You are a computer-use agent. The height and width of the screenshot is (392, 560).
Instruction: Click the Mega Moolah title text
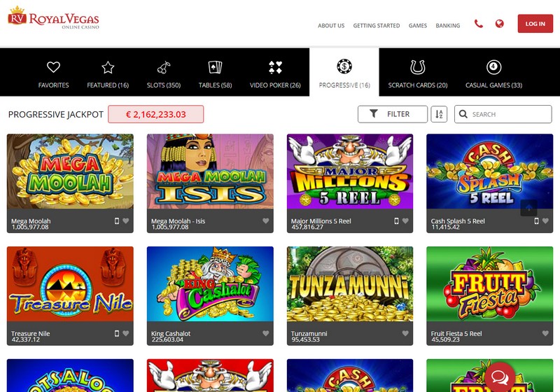click(x=31, y=221)
